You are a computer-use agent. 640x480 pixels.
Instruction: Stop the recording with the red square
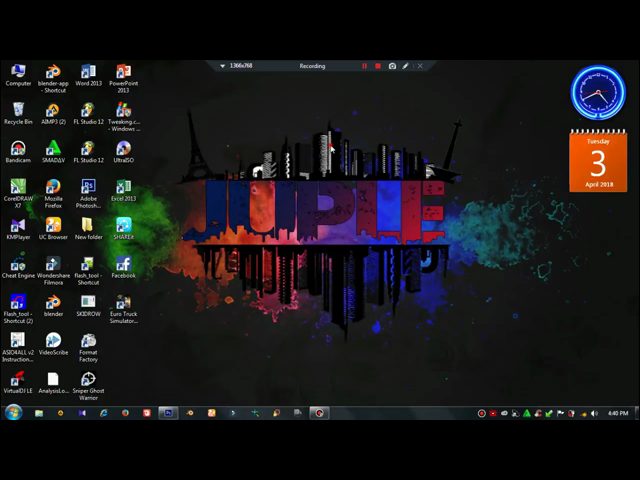tap(378, 66)
